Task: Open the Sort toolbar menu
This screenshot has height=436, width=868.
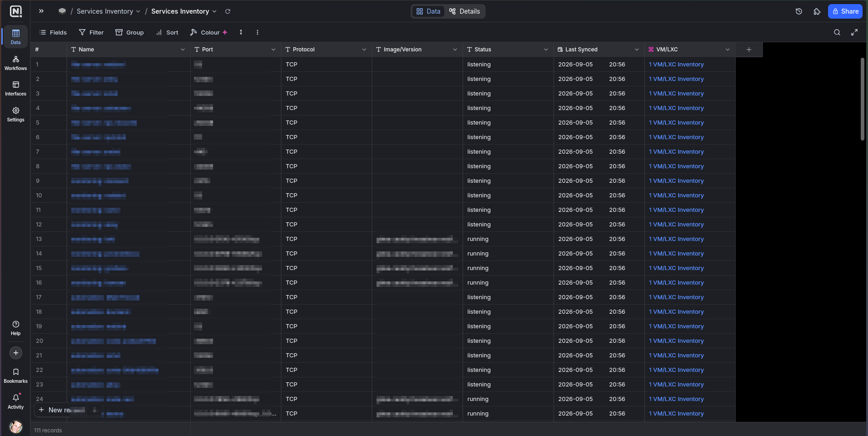Action: [x=167, y=32]
